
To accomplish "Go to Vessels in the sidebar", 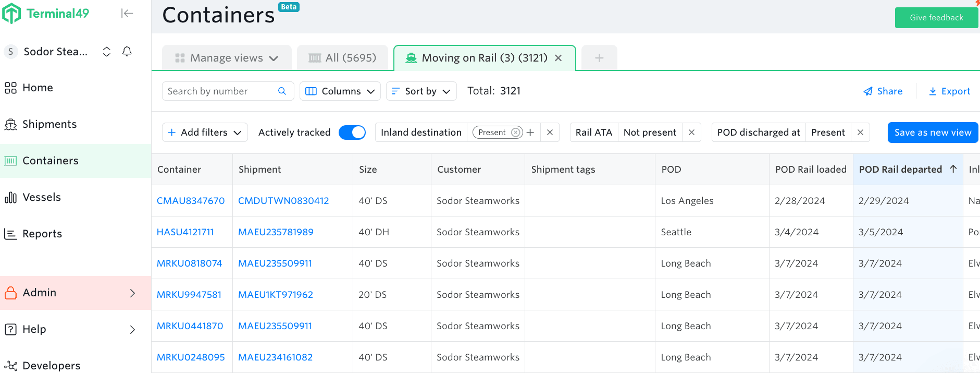I will 42,197.
